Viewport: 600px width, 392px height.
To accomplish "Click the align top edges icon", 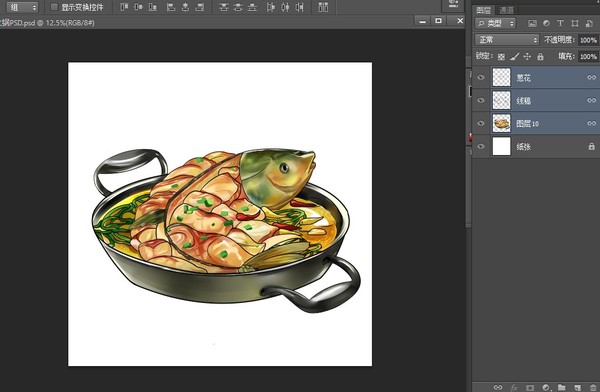I will click(124, 7).
